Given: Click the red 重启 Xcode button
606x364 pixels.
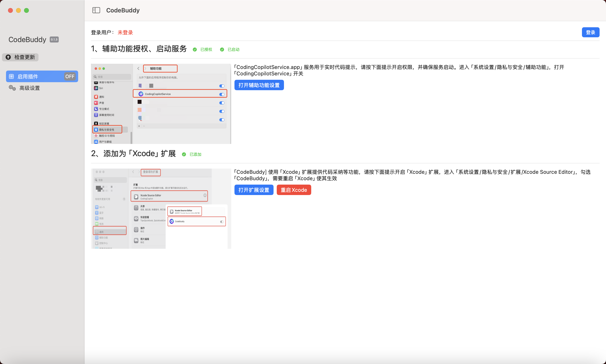Looking at the screenshot, I should click(294, 190).
